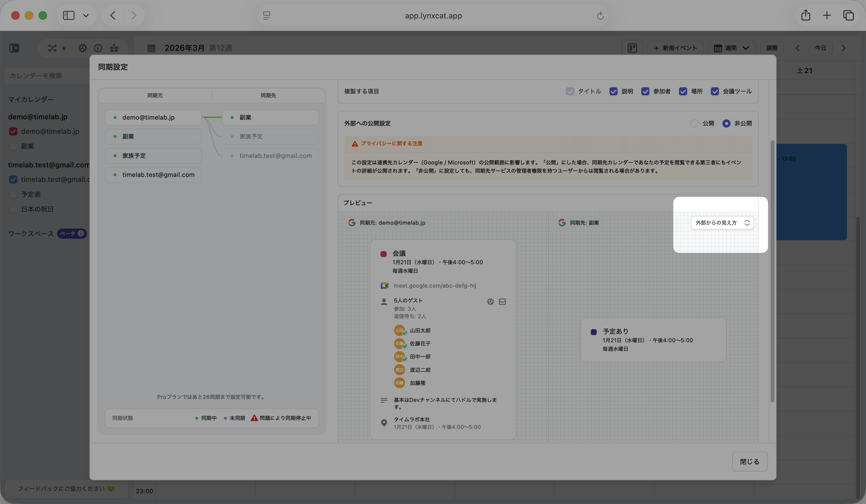Viewport: 866px width, 504px height.
Task: Click the gift box icon in toolbar
Action: [114, 48]
